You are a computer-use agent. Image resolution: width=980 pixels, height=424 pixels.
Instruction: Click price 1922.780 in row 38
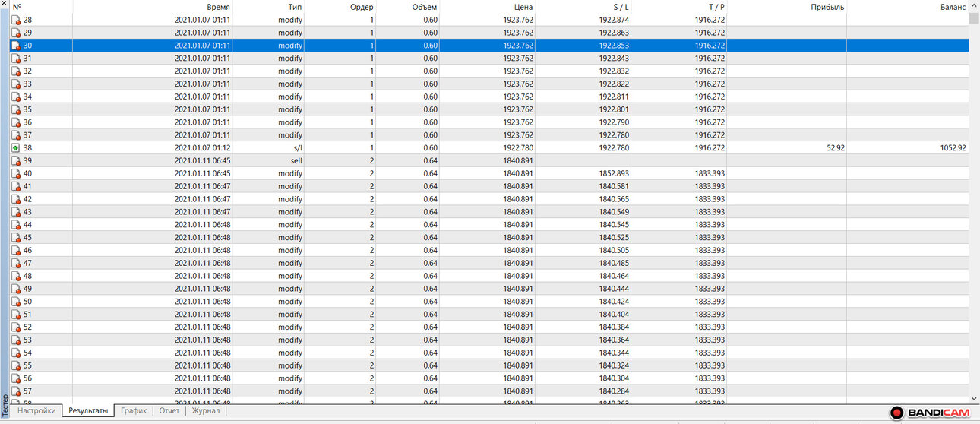[518, 148]
